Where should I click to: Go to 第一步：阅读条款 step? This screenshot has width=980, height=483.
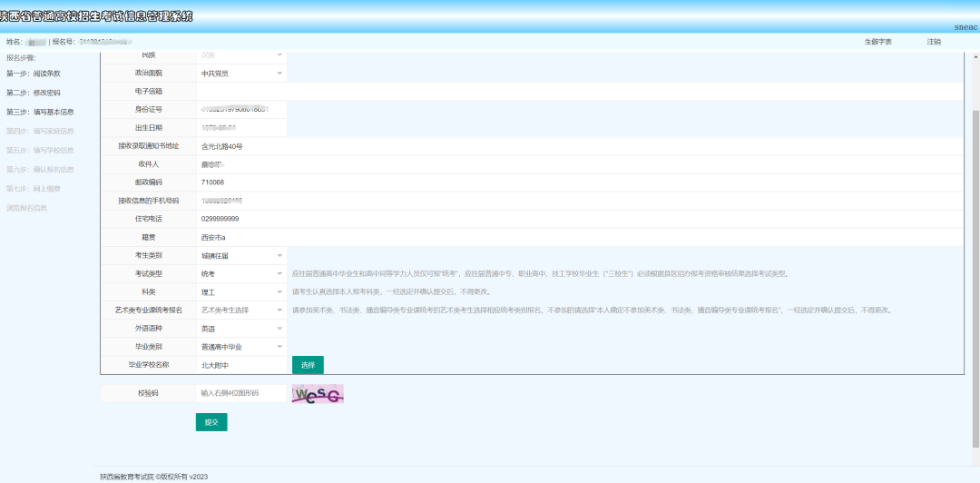[34, 74]
